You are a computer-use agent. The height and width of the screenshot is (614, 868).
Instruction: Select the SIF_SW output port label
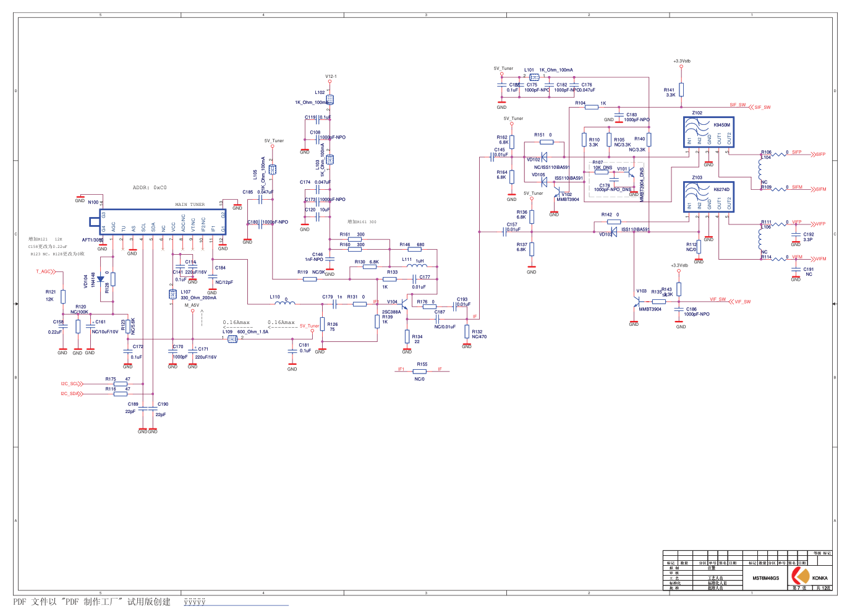[762, 108]
